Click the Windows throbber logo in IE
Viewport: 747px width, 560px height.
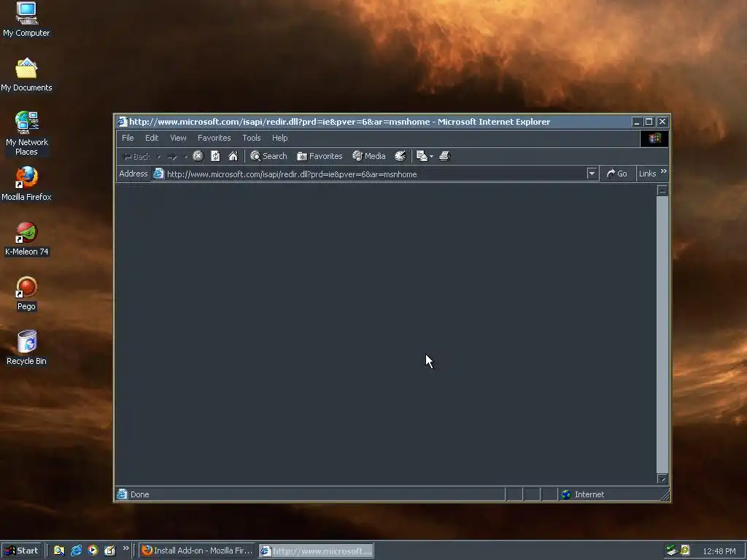[x=654, y=138]
